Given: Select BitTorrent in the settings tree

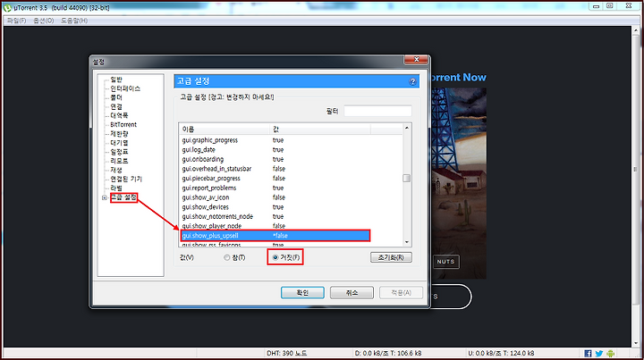Looking at the screenshot, I should click(x=123, y=125).
